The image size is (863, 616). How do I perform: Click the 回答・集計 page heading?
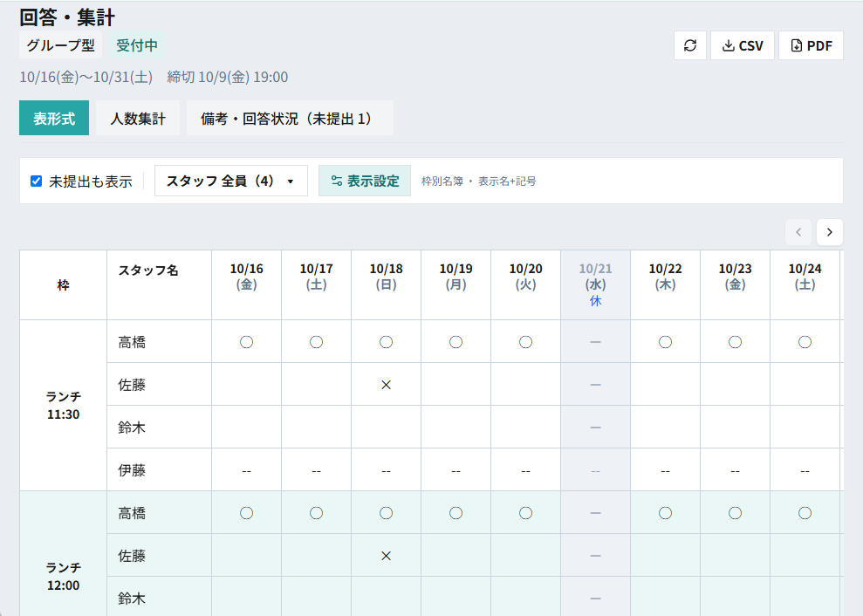(x=67, y=17)
